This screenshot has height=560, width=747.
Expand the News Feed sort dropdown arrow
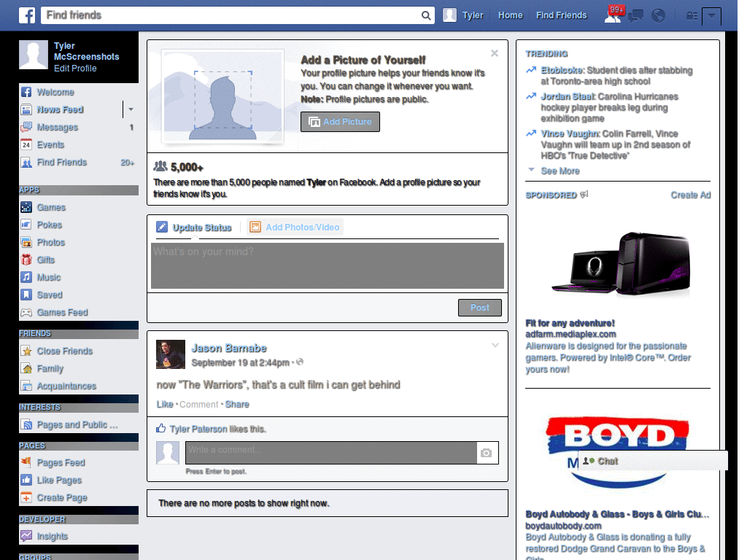coord(131,109)
